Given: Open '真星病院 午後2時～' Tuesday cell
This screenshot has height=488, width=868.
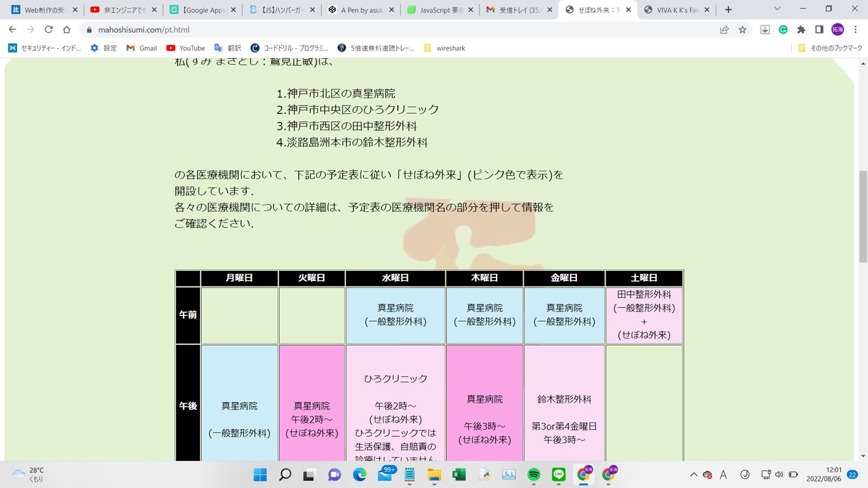Looking at the screenshot, I should pos(312,413).
